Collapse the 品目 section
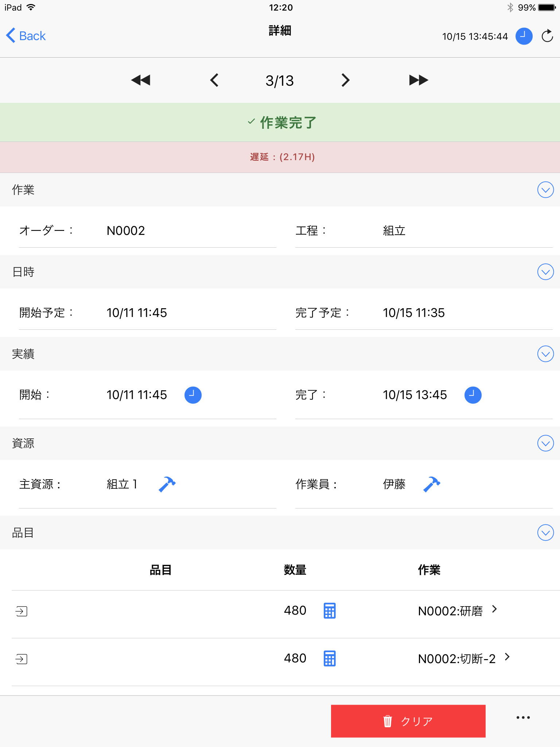560x747 pixels. (x=545, y=533)
